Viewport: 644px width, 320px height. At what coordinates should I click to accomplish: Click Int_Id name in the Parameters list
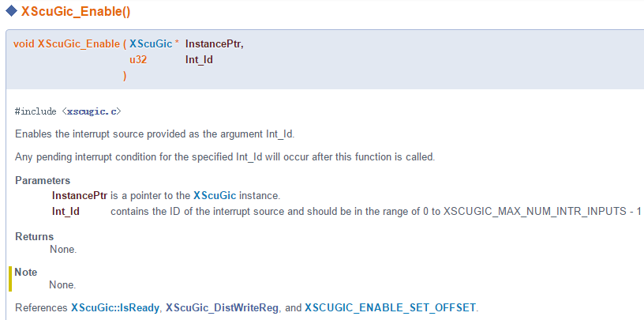pyautogui.click(x=66, y=211)
